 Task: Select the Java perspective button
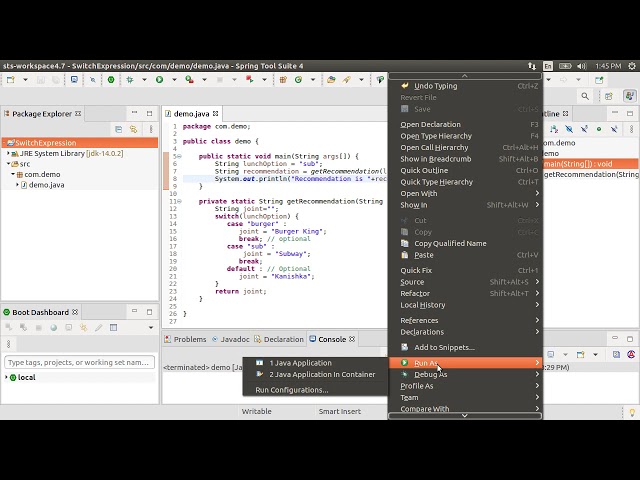coord(630,96)
